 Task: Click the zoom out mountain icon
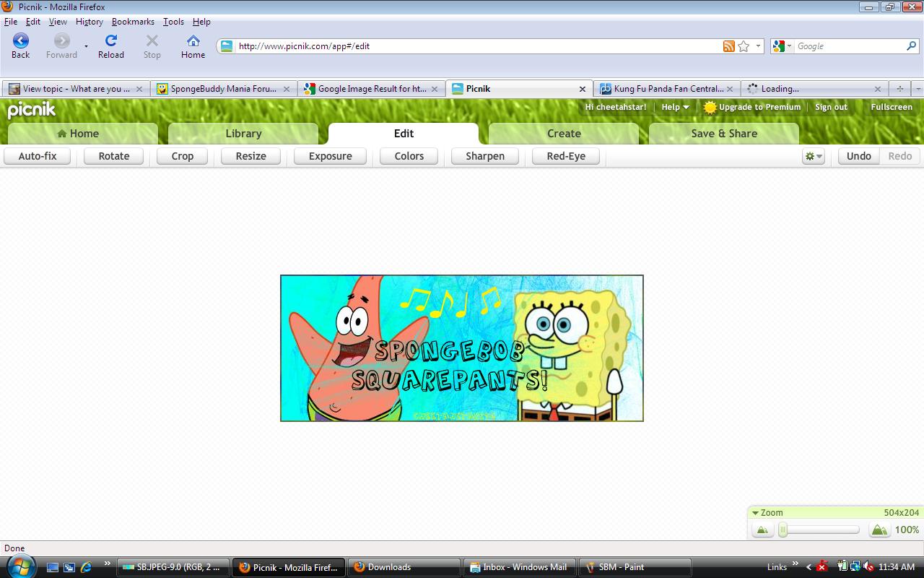[x=762, y=530]
